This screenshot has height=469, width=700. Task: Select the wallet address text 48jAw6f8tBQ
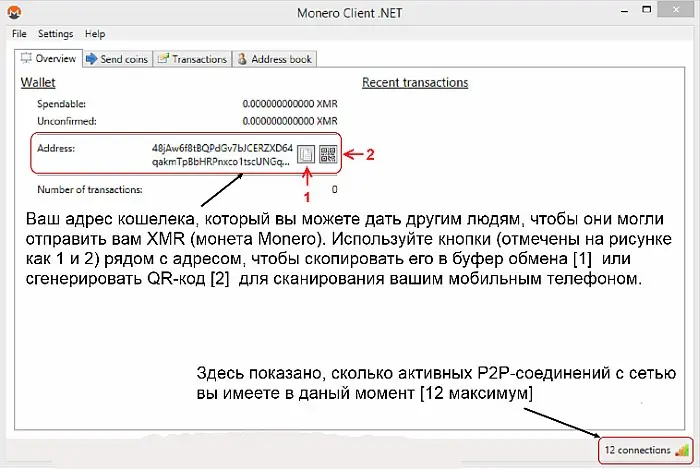click(222, 154)
